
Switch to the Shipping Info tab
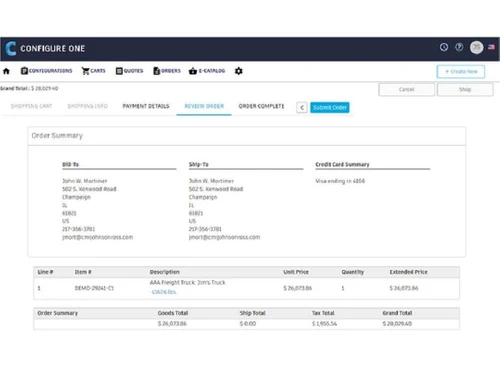tap(88, 106)
